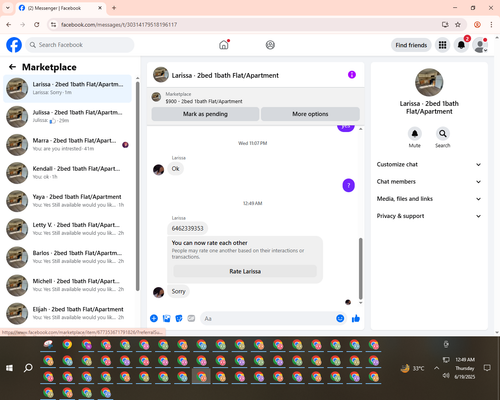The image size is (500, 400).
Task: Choose a sticker using sticker icon
Action: (179, 318)
